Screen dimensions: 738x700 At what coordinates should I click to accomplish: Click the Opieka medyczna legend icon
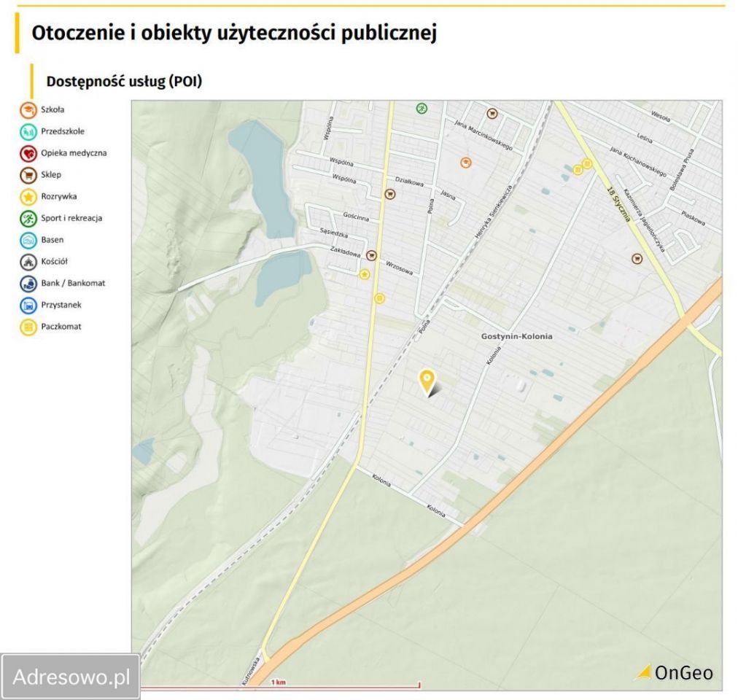tap(28, 153)
